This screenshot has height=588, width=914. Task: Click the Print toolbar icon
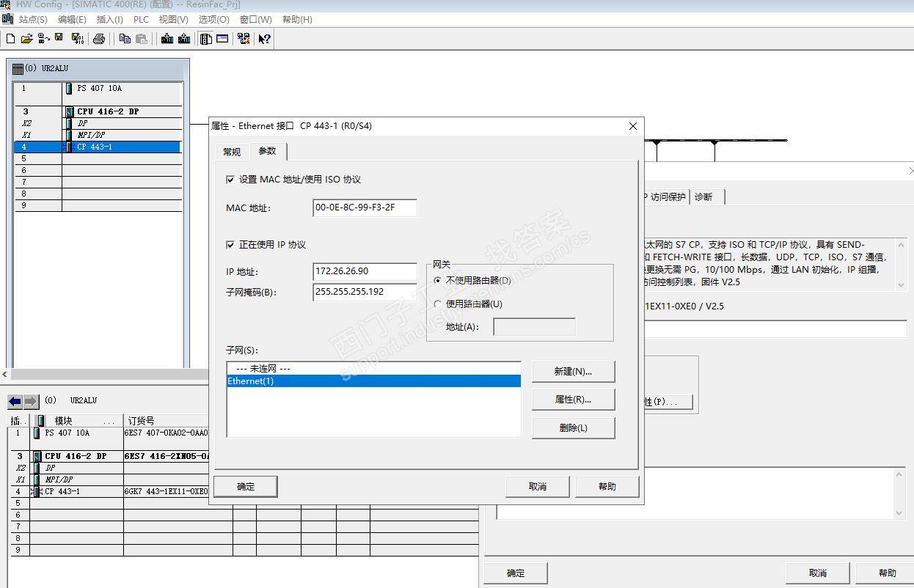point(99,39)
